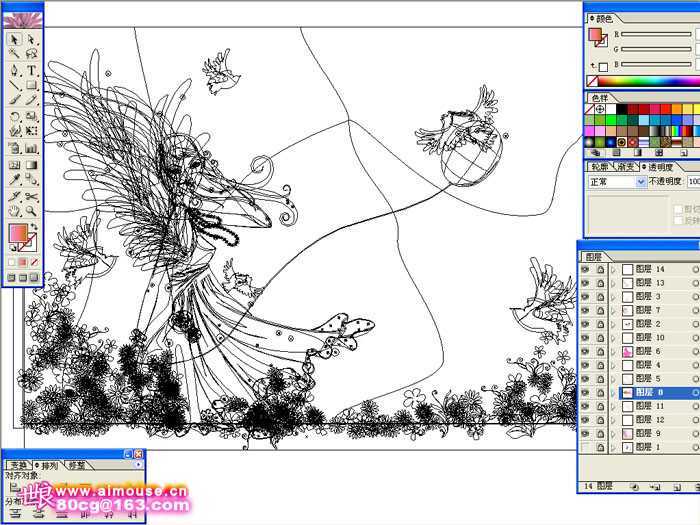
Task: Swap fill and stroke in toolbox
Action: point(34,227)
